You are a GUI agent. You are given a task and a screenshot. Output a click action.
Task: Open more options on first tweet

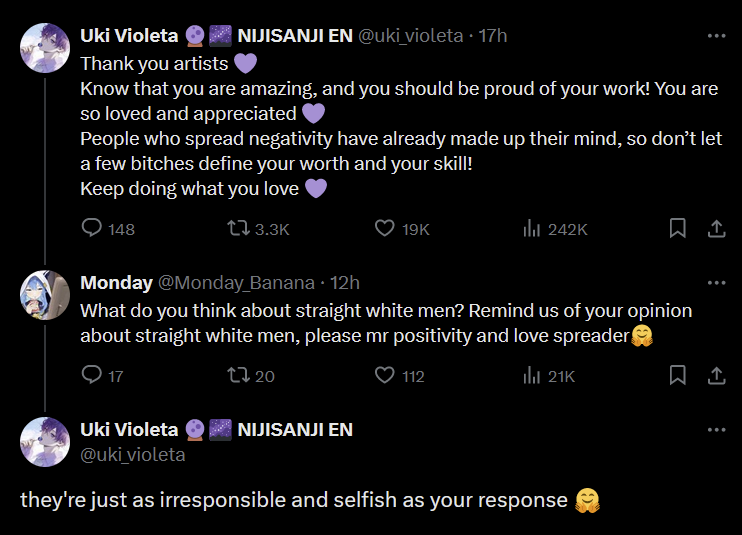[716, 36]
